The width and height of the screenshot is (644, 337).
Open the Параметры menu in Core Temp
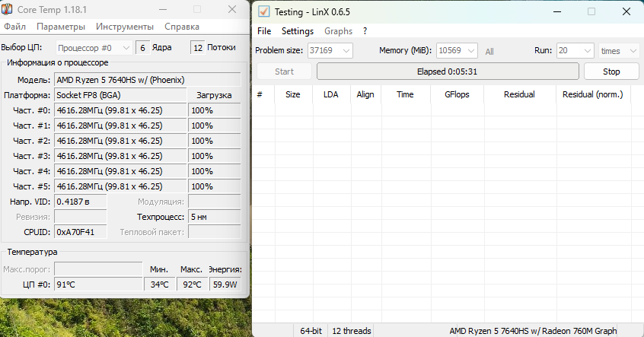pos(61,27)
